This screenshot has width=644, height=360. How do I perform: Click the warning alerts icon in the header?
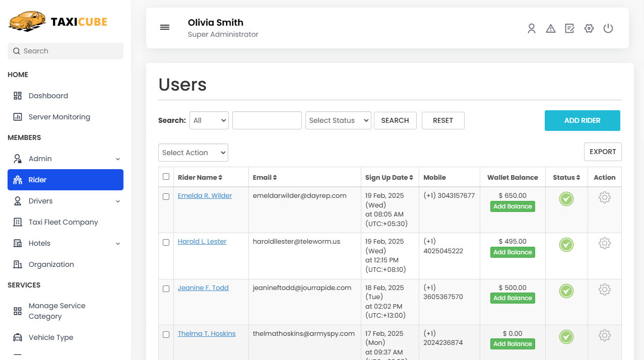coord(550,28)
